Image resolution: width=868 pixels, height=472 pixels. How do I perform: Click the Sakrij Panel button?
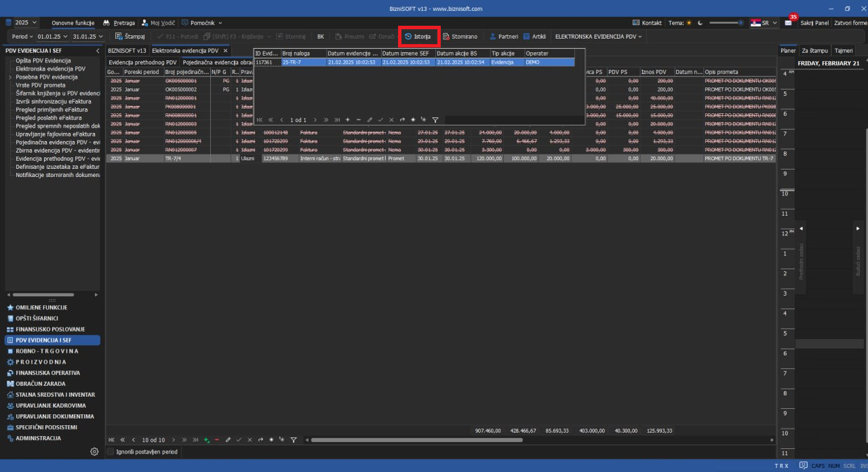tap(814, 22)
